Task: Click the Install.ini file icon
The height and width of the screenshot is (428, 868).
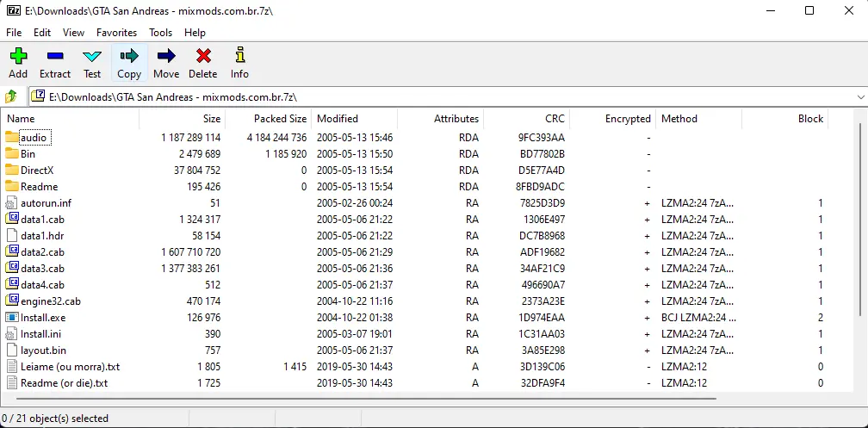Action: click(12, 334)
